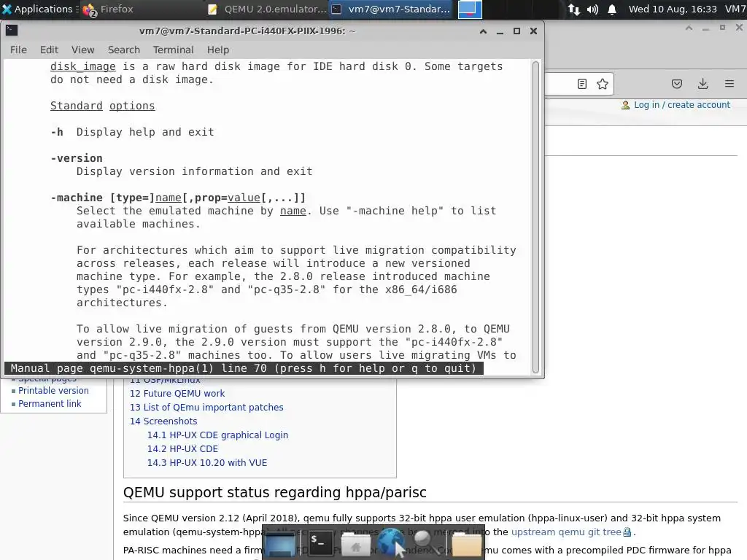Open the home folder from the dock
The height and width of the screenshot is (560, 747).
coord(355,544)
